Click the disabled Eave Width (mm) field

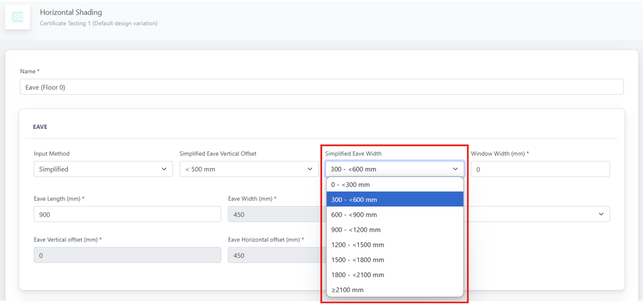[277, 214]
